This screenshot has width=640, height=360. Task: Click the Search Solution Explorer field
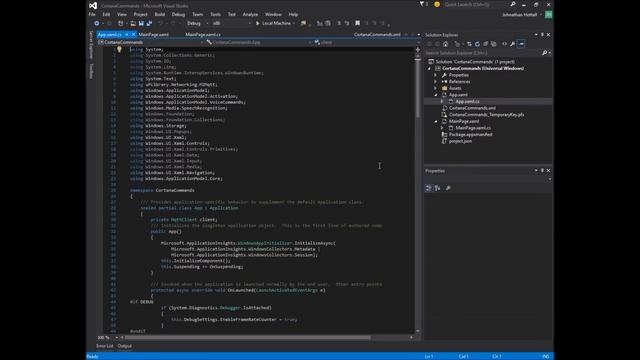click(483, 53)
